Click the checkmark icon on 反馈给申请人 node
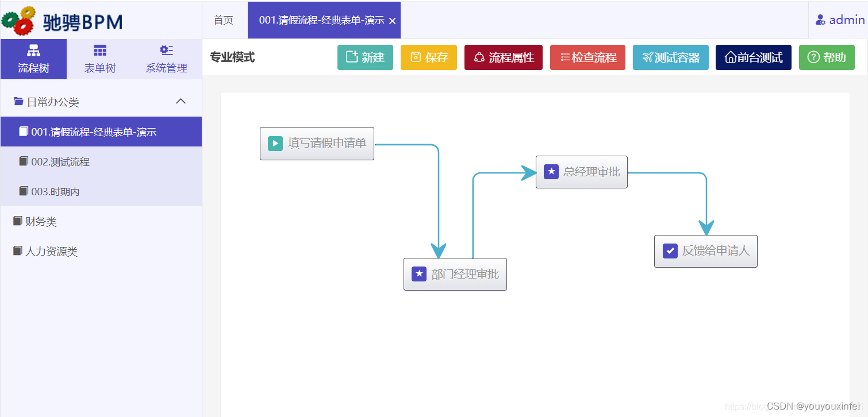The height and width of the screenshot is (417, 868). click(x=669, y=251)
